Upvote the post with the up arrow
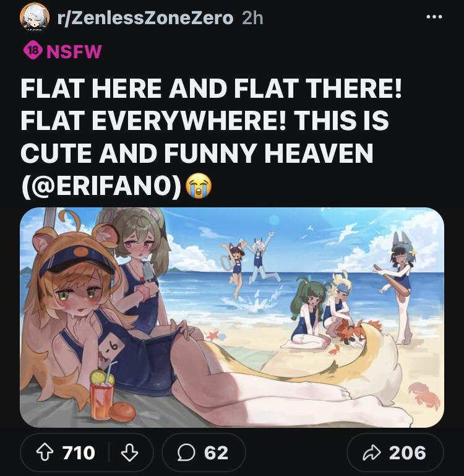This screenshot has width=464, height=476. (45, 452)
